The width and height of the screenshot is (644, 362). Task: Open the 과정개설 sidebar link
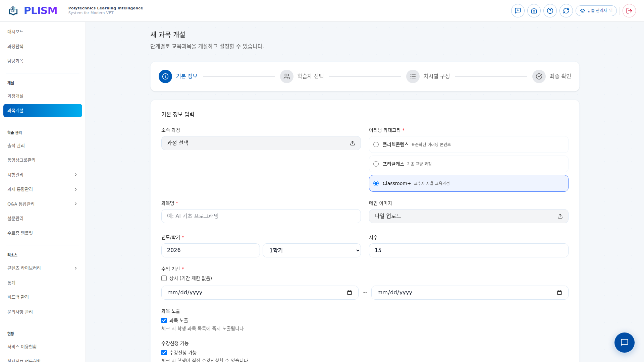click(15, 96)
